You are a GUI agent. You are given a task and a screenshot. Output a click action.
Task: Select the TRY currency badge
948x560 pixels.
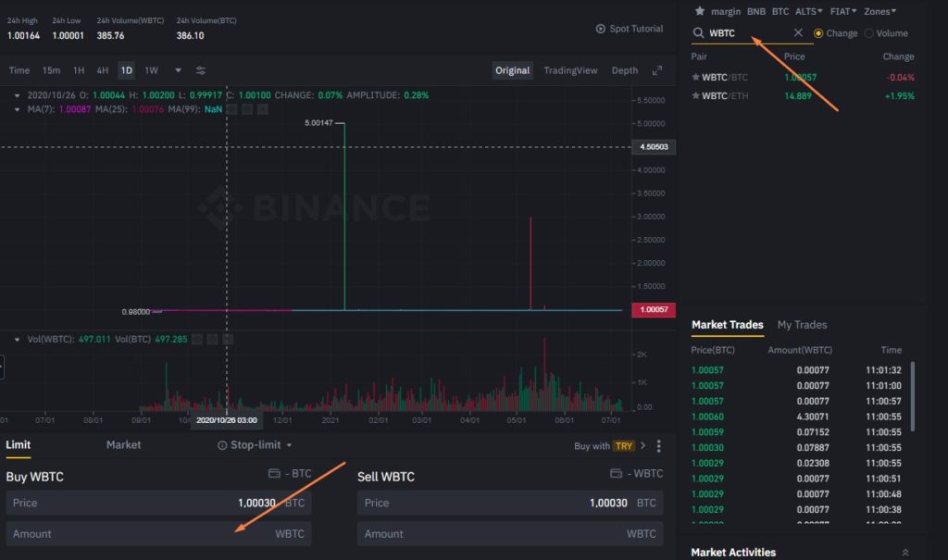pos(624,446)
